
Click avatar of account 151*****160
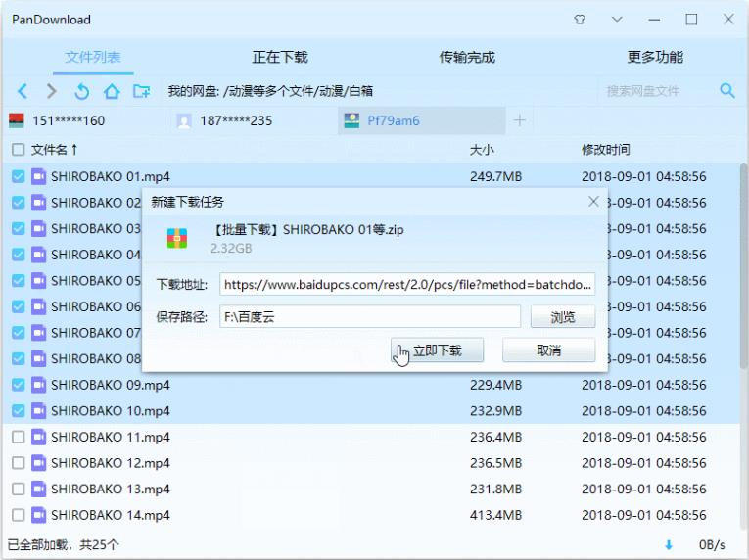point(17,120)
